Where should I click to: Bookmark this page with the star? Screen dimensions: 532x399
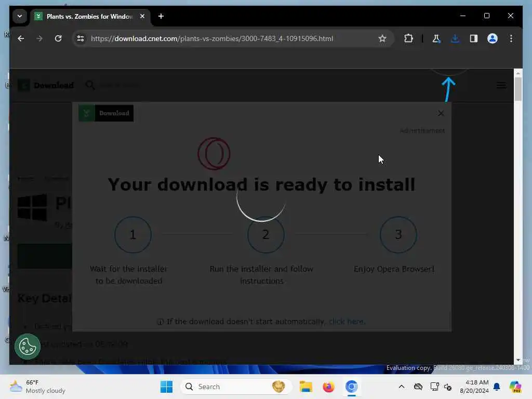(382, 38)
